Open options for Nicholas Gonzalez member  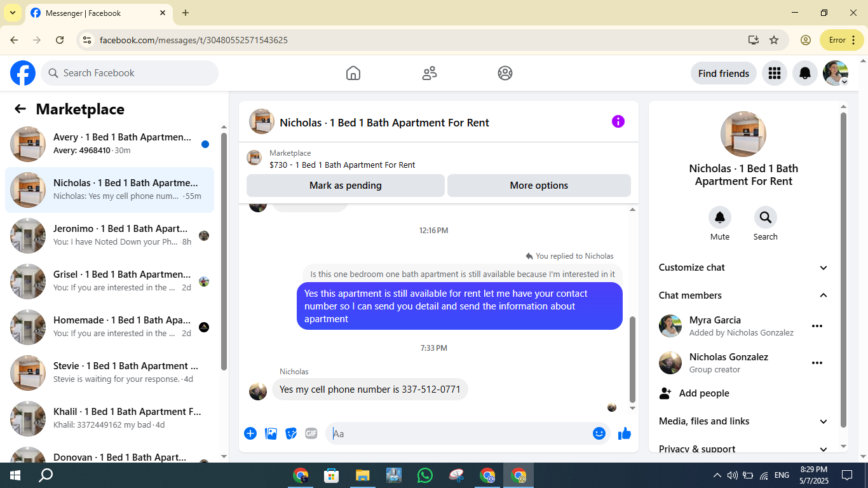coord(817,363)
